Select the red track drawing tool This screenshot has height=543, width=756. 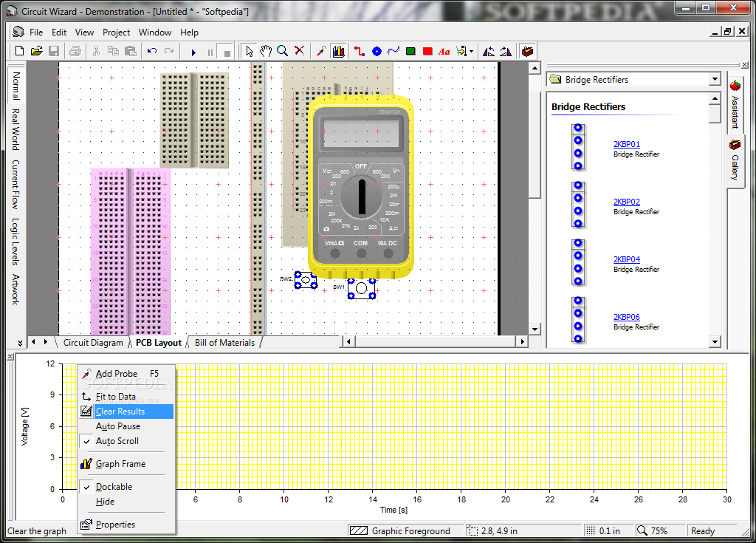click(360, 51)
